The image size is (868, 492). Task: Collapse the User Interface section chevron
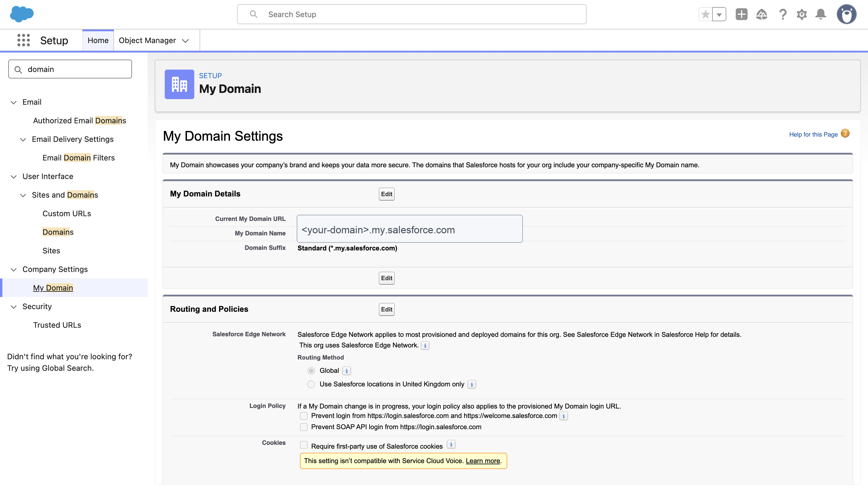pyautogui.click(x=14, y=177)
